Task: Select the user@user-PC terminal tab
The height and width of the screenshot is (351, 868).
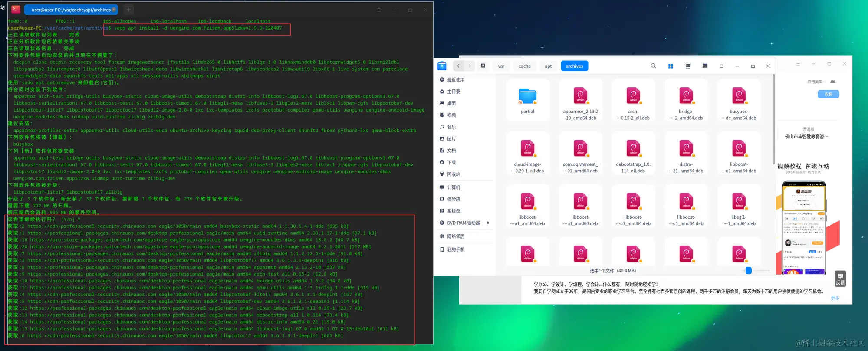Action: [70, 10]
